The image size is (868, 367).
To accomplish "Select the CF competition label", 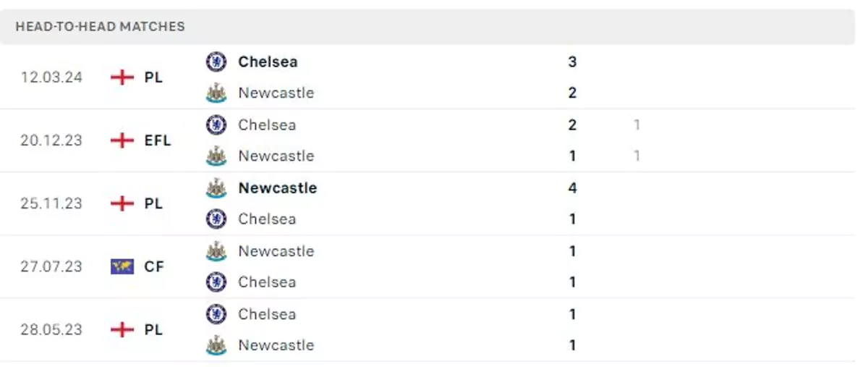I will click(x=154, y=266).
